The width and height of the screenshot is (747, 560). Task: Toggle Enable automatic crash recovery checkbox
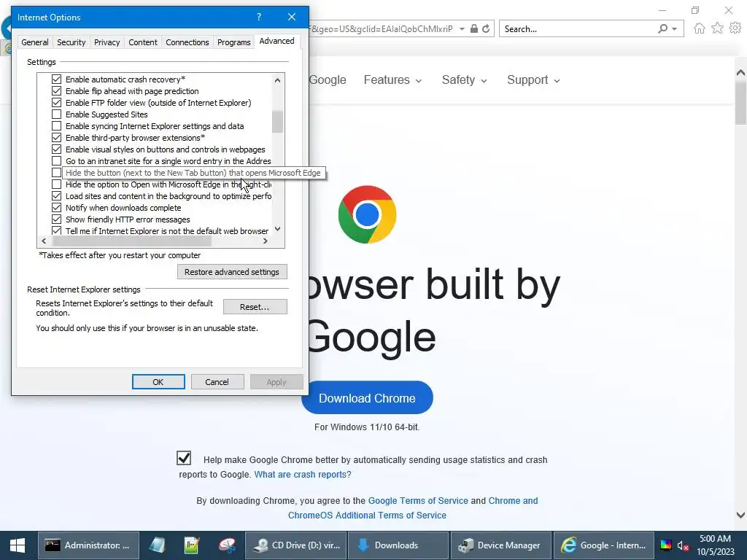(56, 79)
